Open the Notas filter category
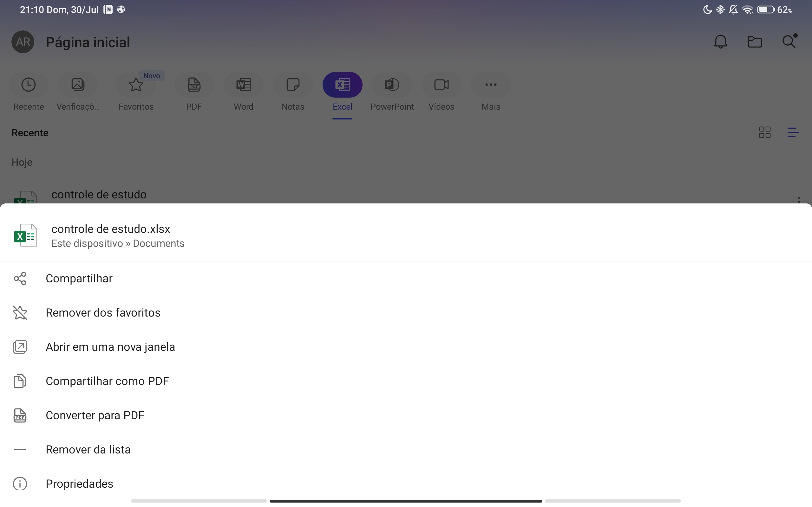Screen dimensions: 812x507 [292, 91]
